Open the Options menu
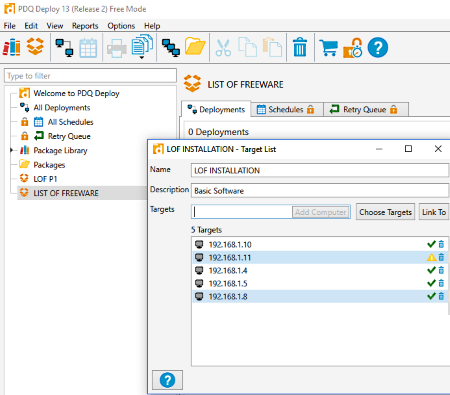450x395 pixels. point(121,26)
